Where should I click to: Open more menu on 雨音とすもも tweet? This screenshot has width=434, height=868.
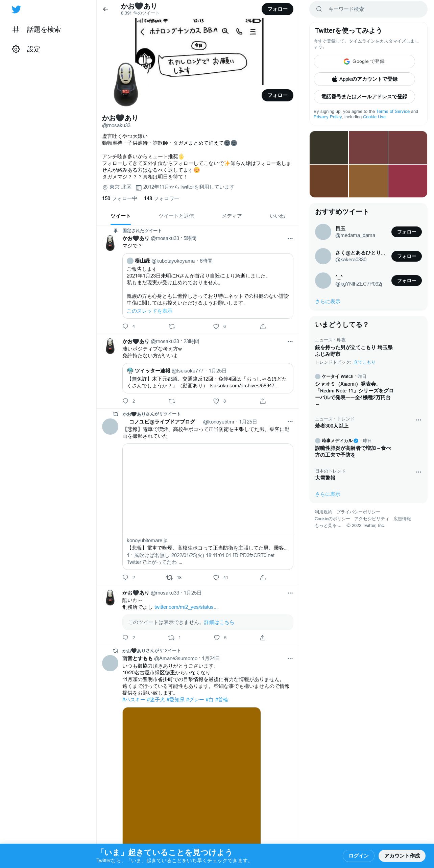point(290,658)
